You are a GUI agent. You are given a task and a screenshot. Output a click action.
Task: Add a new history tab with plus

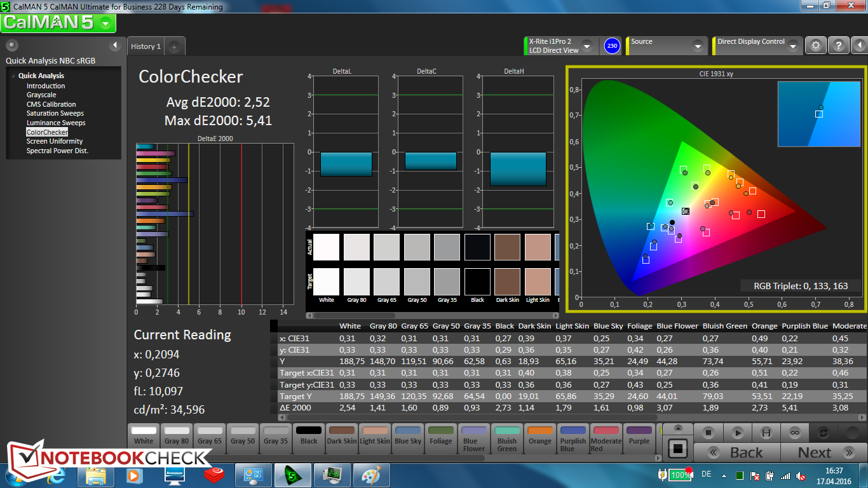click(174, 46)
